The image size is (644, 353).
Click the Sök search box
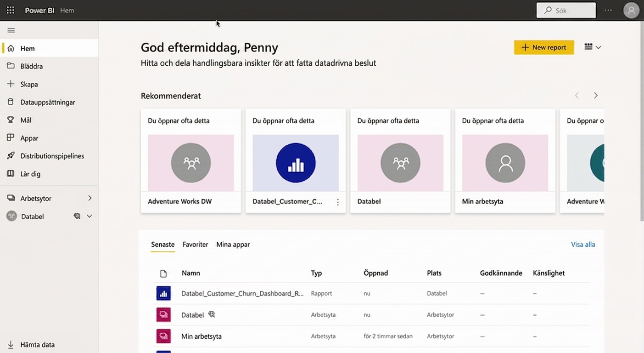click(x=566, y=10)
